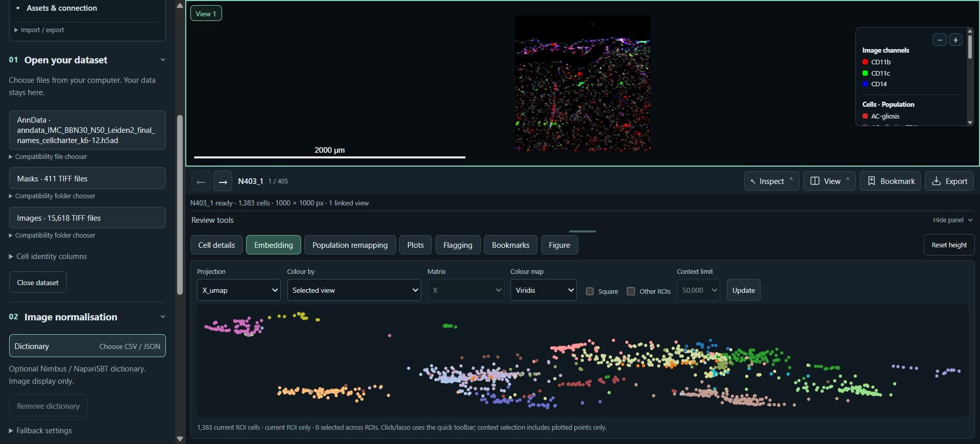980x444 pixels.
Task: Click the blue CD14 channel swatch
Action: point(865,84)
